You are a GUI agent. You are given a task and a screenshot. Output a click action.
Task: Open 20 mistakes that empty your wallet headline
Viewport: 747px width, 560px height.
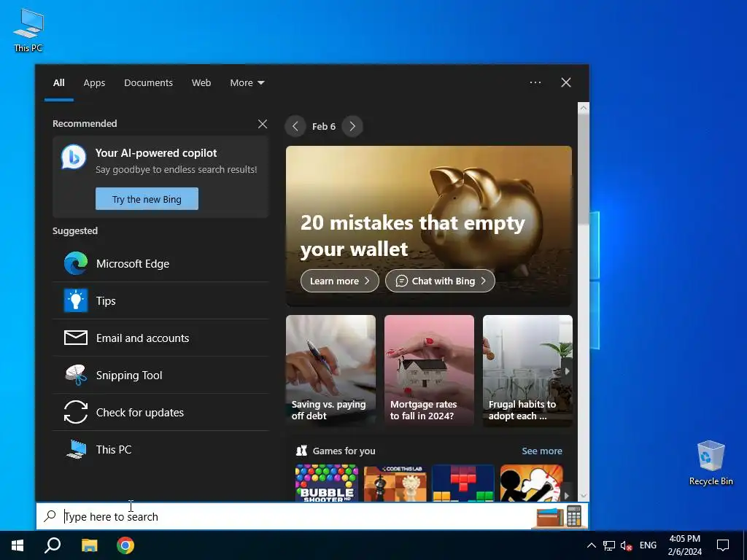click(x=413, y=236)
